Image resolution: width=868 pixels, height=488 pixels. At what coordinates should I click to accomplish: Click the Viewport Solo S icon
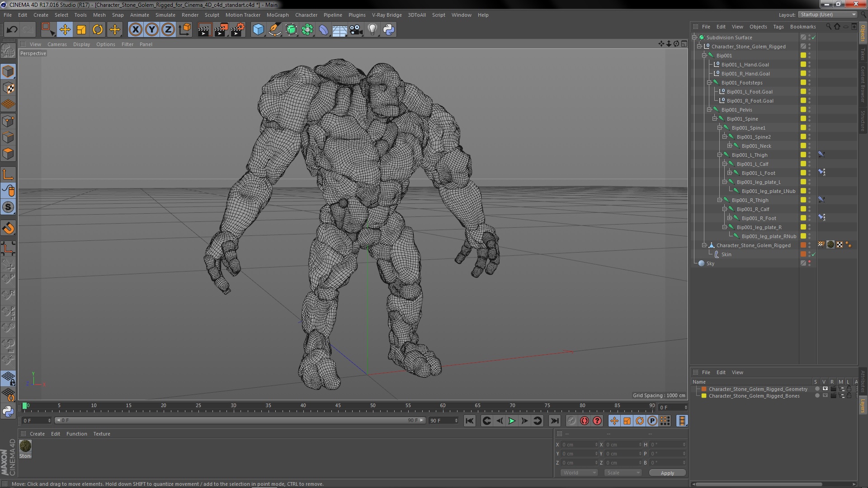coord(8,207)
